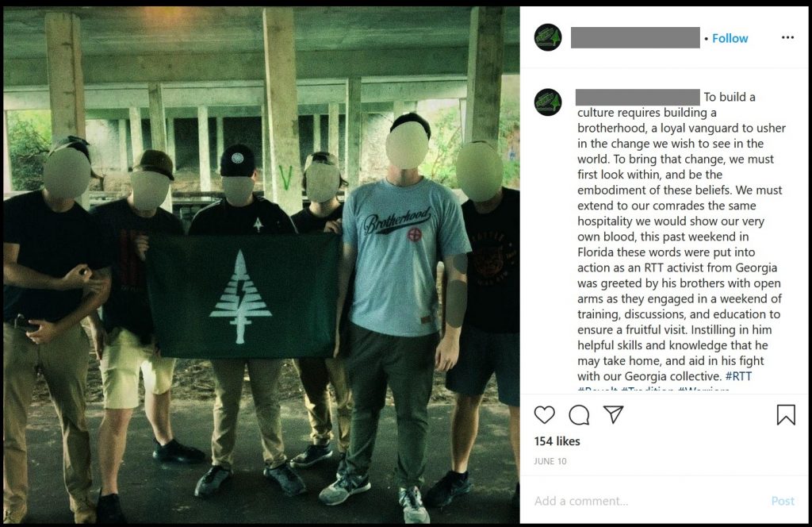The image size is (812, 527).
Task: Like the post with heart icon
Action: pyautogui.click(x=544, y=414)
